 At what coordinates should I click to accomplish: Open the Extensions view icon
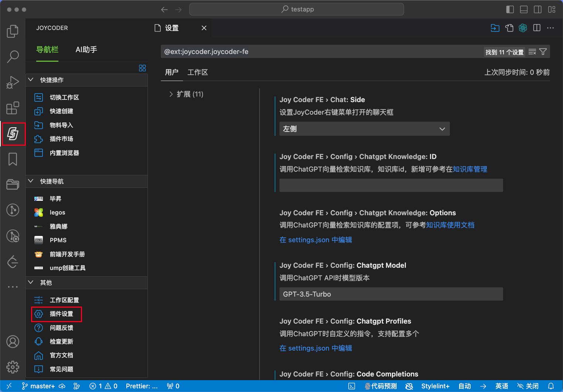coord(13,108)
